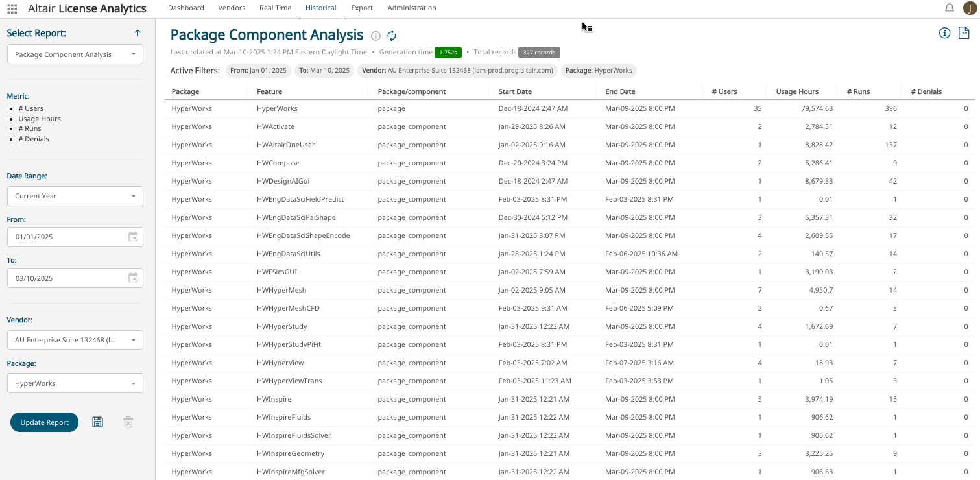Open the Package dropdown

click(75, 383)
